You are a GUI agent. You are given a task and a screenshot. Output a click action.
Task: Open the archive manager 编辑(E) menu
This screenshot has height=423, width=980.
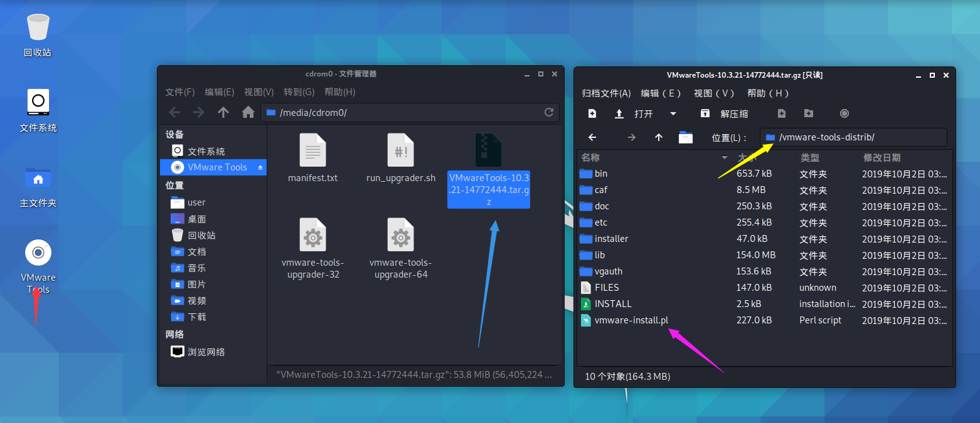pos(661,93)
